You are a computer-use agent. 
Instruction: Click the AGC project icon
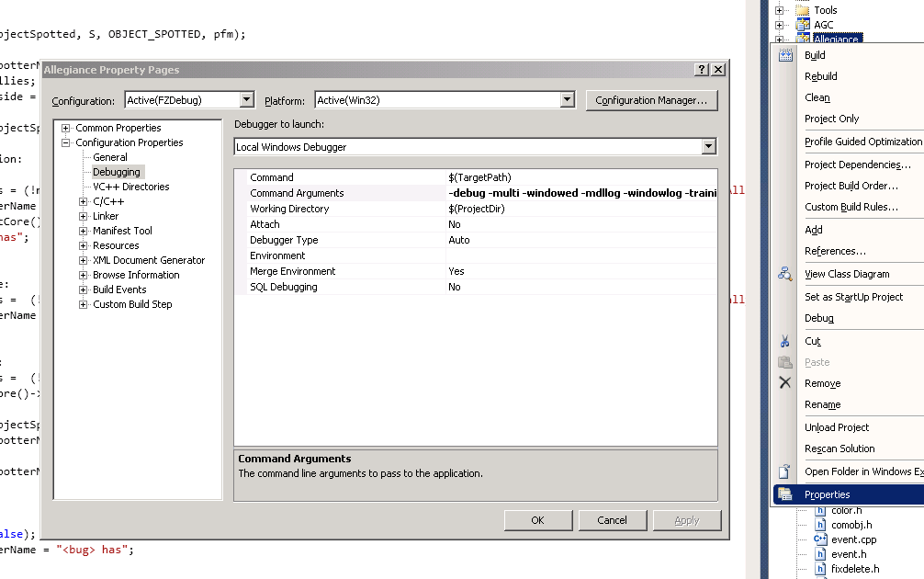802,25
